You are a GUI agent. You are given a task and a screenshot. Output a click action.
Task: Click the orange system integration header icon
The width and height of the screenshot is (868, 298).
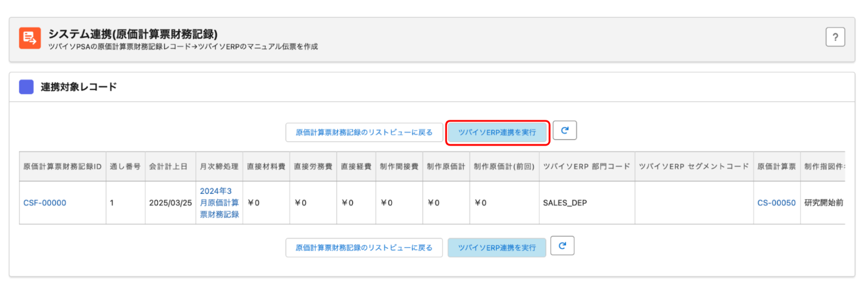tap(30, 38)
